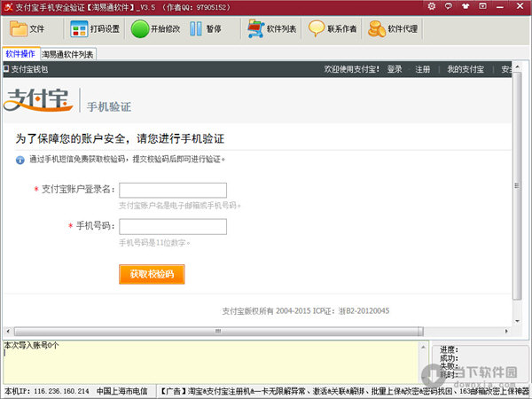Click the 欢迎使用支付宝! greeting text
532x399 pixels.
coord(351,69)
